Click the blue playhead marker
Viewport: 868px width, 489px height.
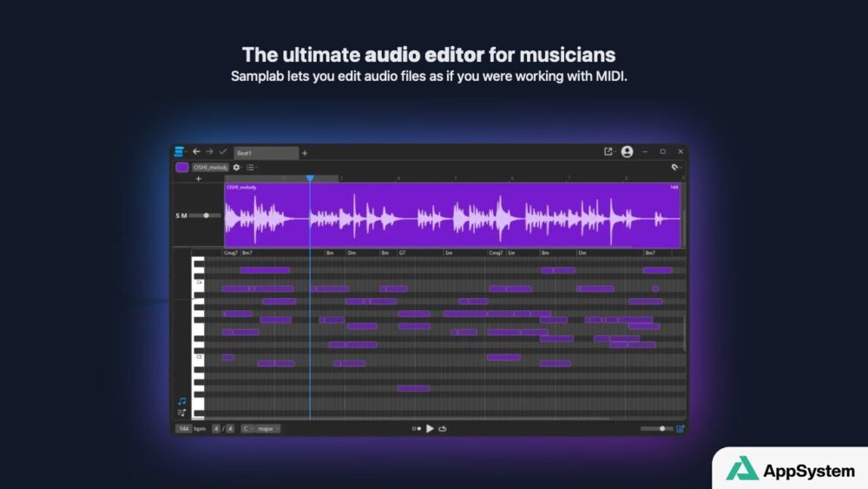coord(310,178)
